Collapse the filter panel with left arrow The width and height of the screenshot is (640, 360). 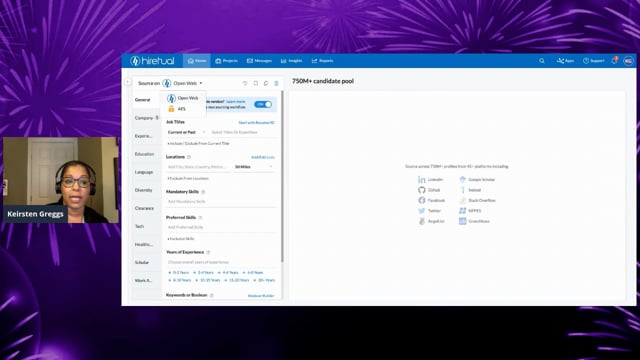click(128, 82)
